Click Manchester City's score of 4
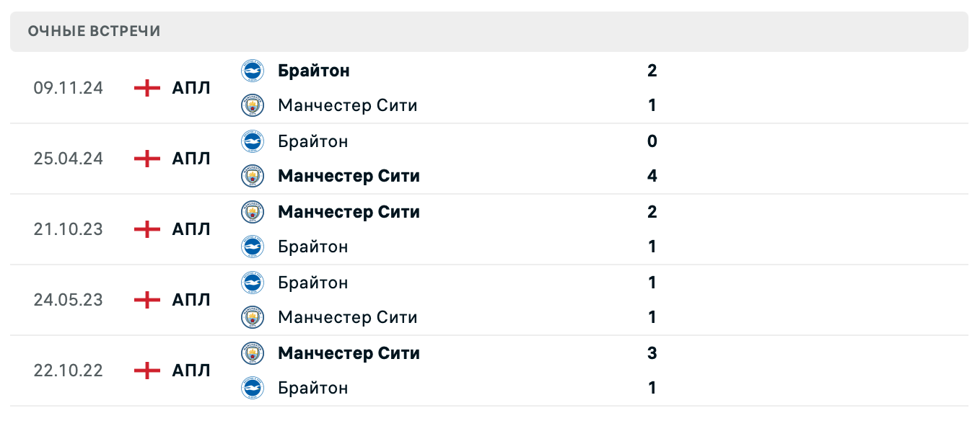Screen dimensions: 980x421 pos(652,177)
